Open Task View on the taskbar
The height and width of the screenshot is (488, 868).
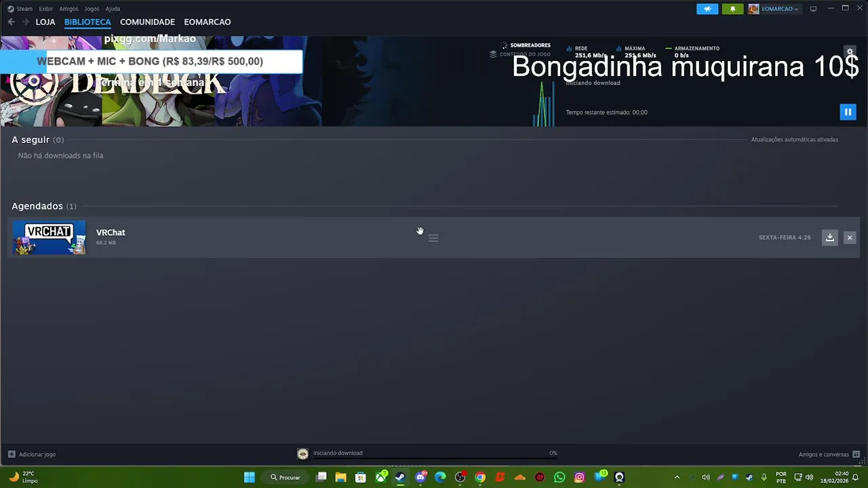321,477
